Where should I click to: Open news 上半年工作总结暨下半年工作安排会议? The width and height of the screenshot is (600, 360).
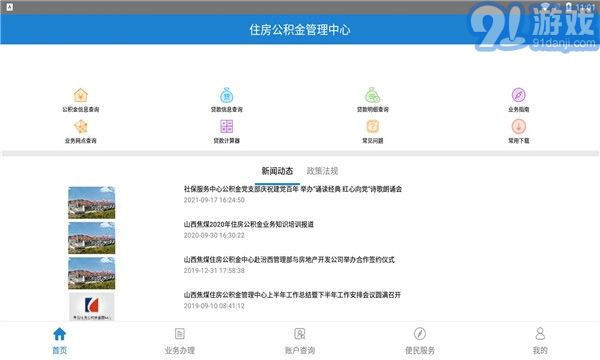[x=292, y=295]
